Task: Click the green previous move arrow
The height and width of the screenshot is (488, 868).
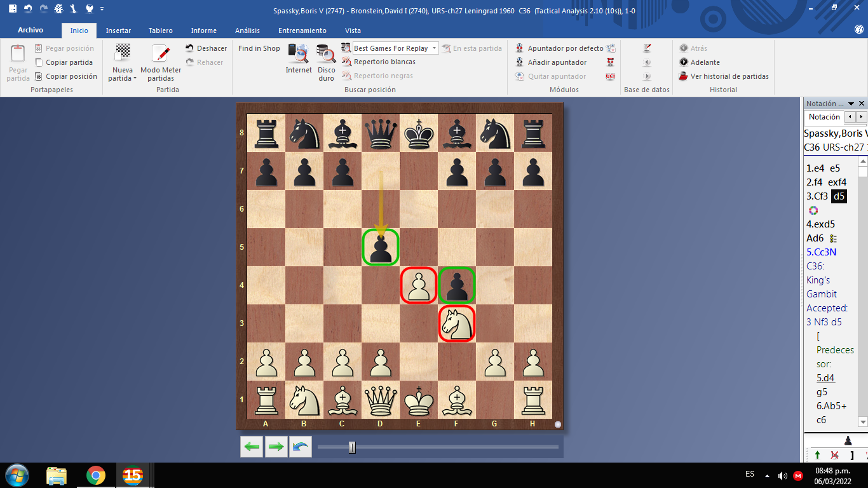Action: coord(252,447)
